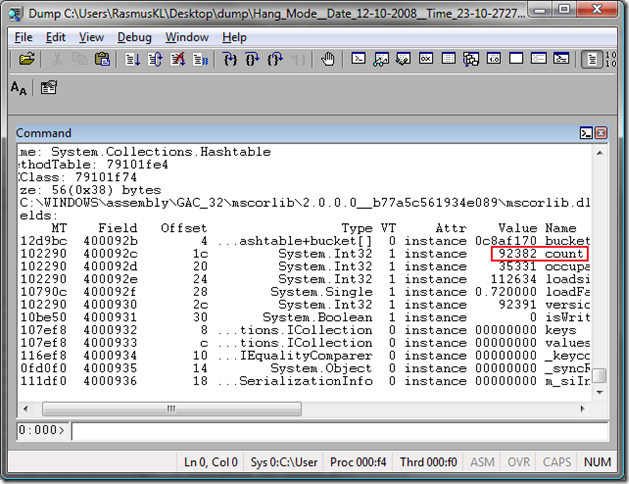Click the hand breakpoint toolbar icon
The width and height of the screenshot is (629, 484).
tap(328, 59)
